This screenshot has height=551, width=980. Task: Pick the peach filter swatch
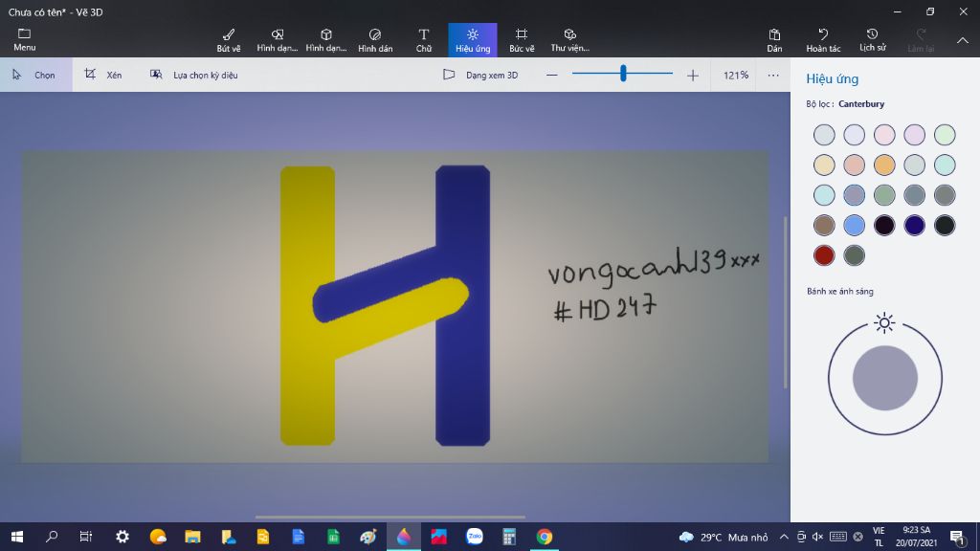pyautogui.click(x=855, y=165)
